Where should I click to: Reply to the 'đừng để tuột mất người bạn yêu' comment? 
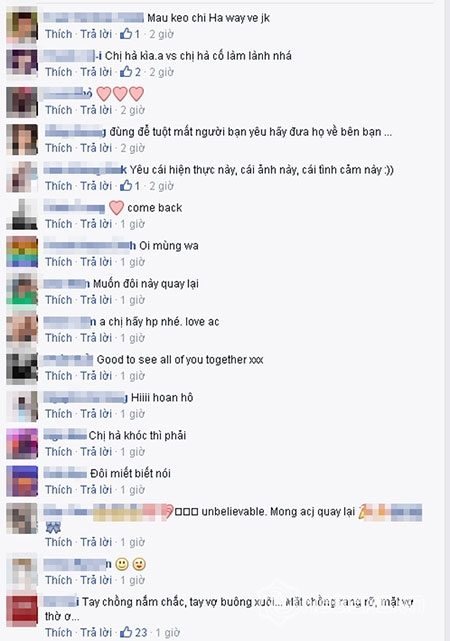pos(96,148)
